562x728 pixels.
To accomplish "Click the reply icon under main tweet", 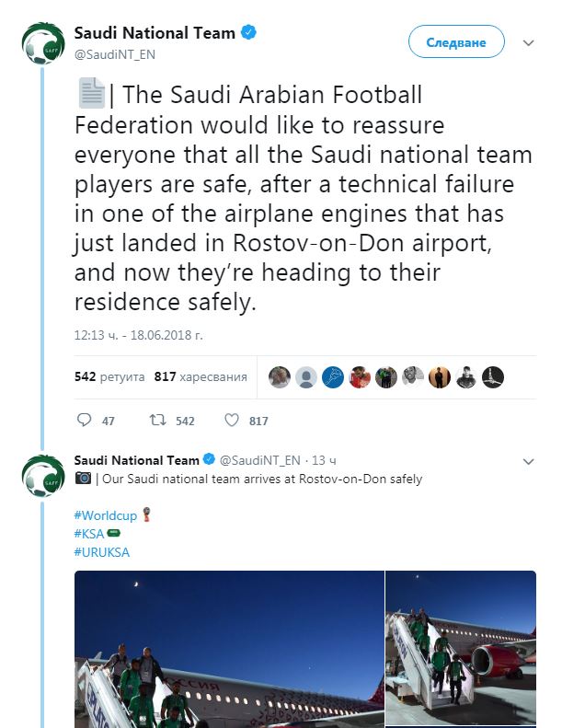I will [85, 420].
